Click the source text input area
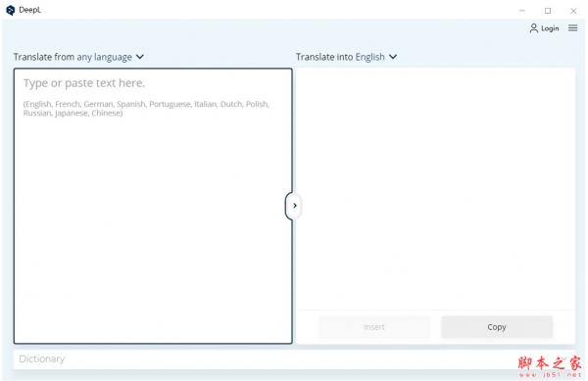Image resolution: width=588 pixels, height=381 pixels. 153,206
